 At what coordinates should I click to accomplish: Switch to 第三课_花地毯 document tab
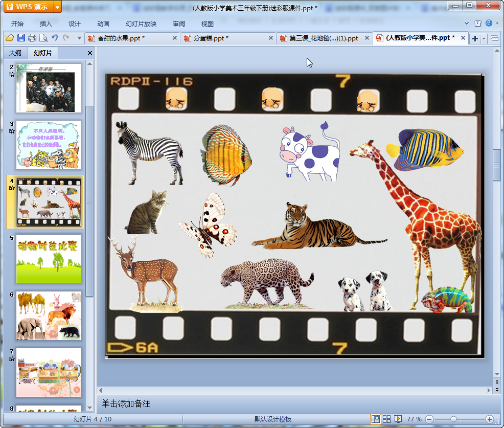click(324, 38)
